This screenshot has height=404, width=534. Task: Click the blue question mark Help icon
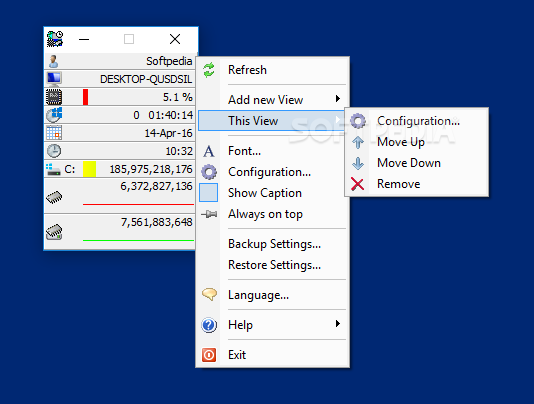pyautogui.click(x=209, y=325)
